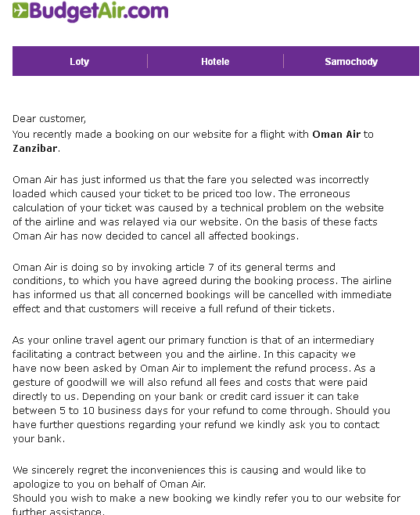This screenshot has height=515, width=420.
Task: Click the 'We sincerely regret' apology line
Action: click(x=189, y=477)
